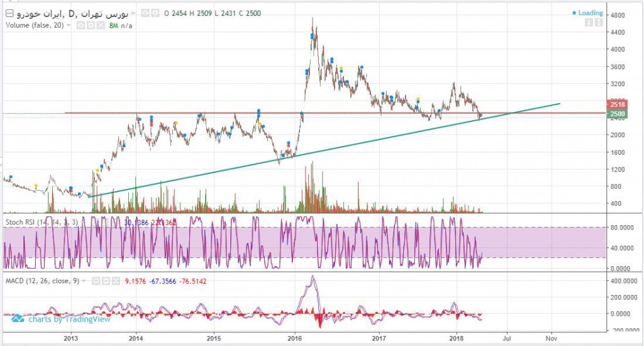Toggle main series visibility eye icon
The width and height of the screenshot is (644, 346).
pos(145,13)
